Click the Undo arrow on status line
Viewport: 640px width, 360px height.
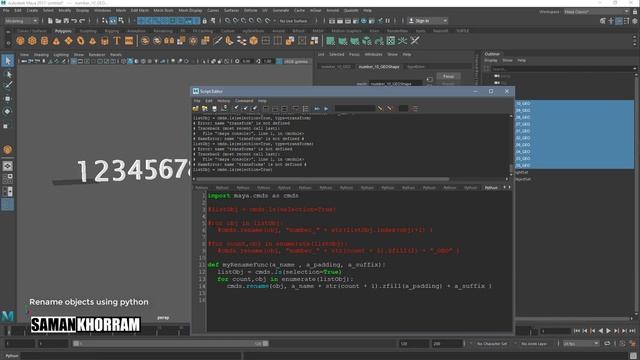tap(74, 21)
